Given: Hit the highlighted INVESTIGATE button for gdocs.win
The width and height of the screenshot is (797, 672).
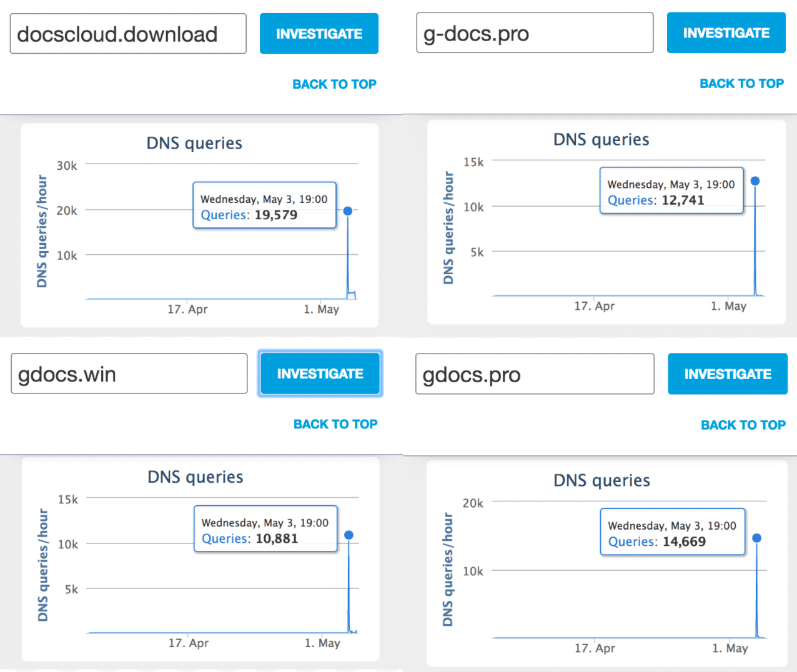Looking at the screenshot, I should (x=320, y=373).
